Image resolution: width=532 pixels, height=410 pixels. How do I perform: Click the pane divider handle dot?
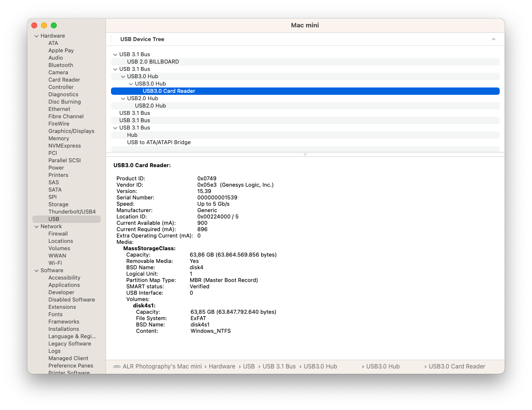[x=305, y=154]
